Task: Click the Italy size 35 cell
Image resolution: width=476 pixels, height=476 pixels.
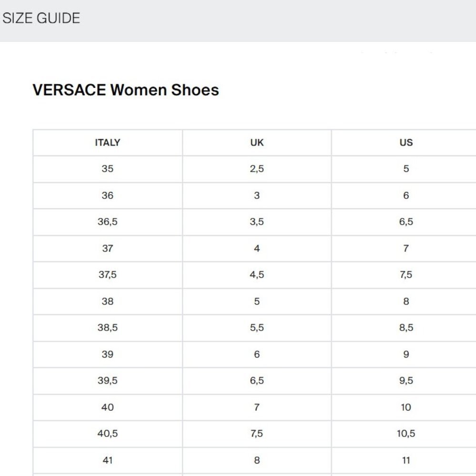Action: point(108,169)
